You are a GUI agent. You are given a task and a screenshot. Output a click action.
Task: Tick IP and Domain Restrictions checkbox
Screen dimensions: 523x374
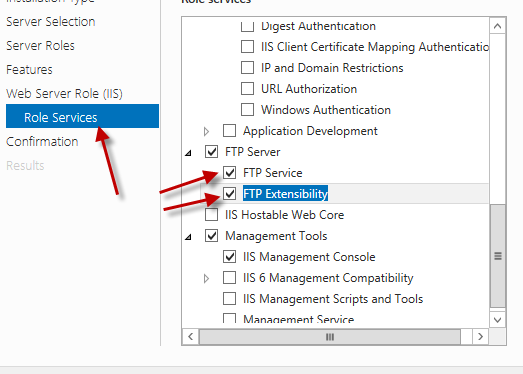(247, 67)
